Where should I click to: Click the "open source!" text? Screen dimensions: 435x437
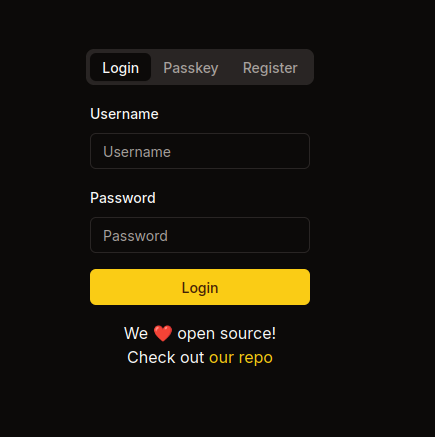coord(227,334)
